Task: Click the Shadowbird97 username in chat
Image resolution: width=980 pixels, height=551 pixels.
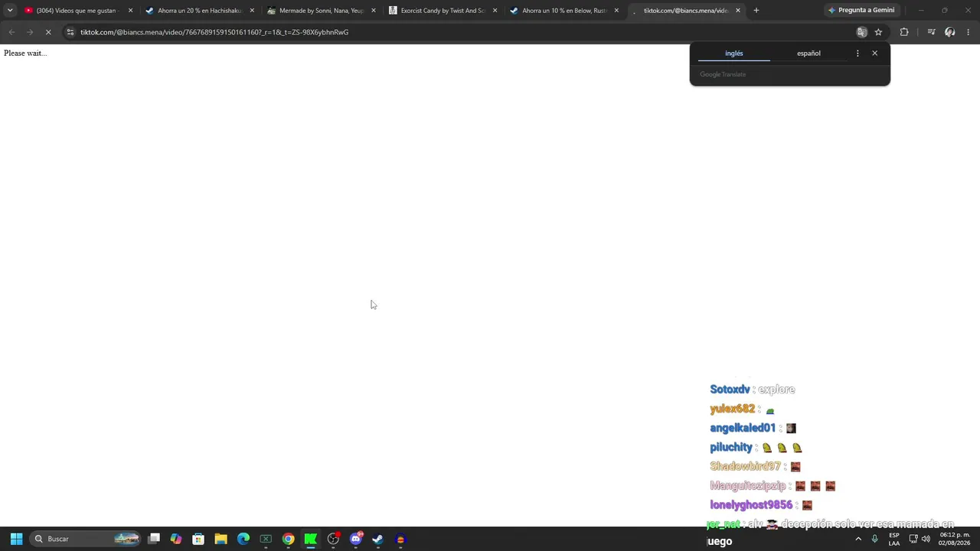Action: (x=745, y=466)
